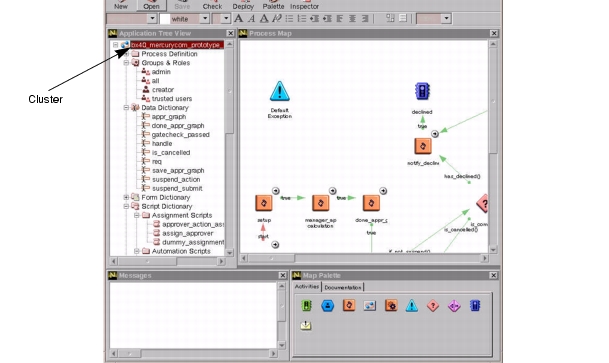Align text left in toolbar
The image size is (609, 363).
[x=339, y=18]
